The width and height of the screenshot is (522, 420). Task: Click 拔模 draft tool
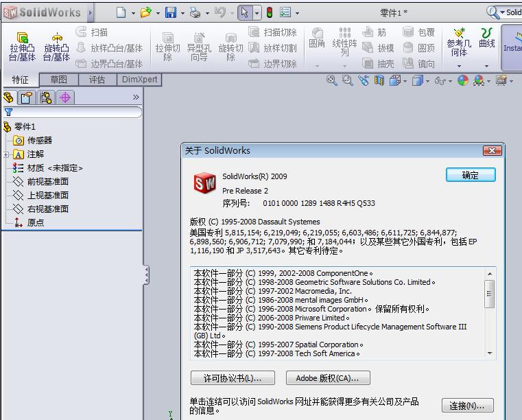pos(379,48)
